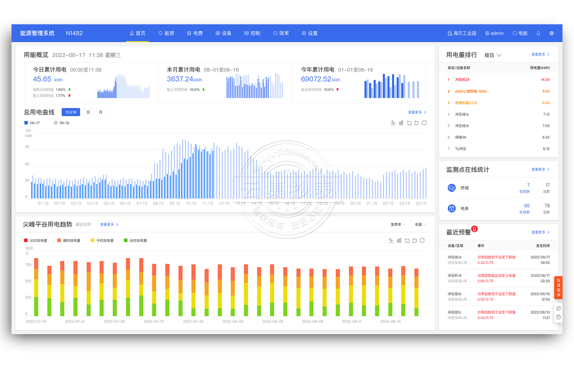Select the 15分钟 interval option
The height and width of the screenshot is (392, 574).
71,112
